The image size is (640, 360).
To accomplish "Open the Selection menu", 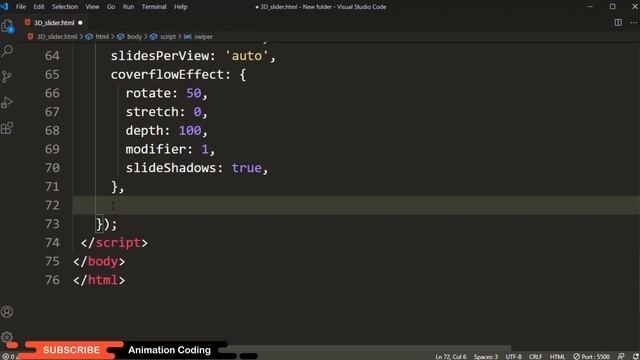I will click(65, 7).
